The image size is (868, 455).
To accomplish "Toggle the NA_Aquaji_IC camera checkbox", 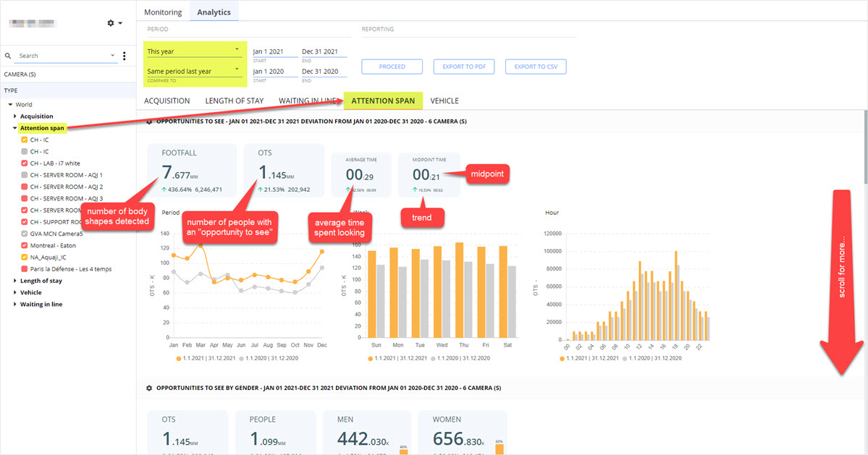I will tap(25, 257).
